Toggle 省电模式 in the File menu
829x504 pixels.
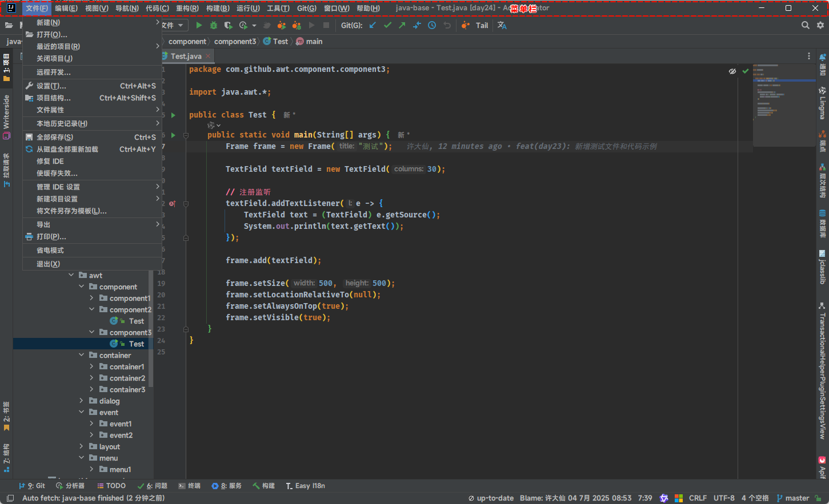point(50,251)
